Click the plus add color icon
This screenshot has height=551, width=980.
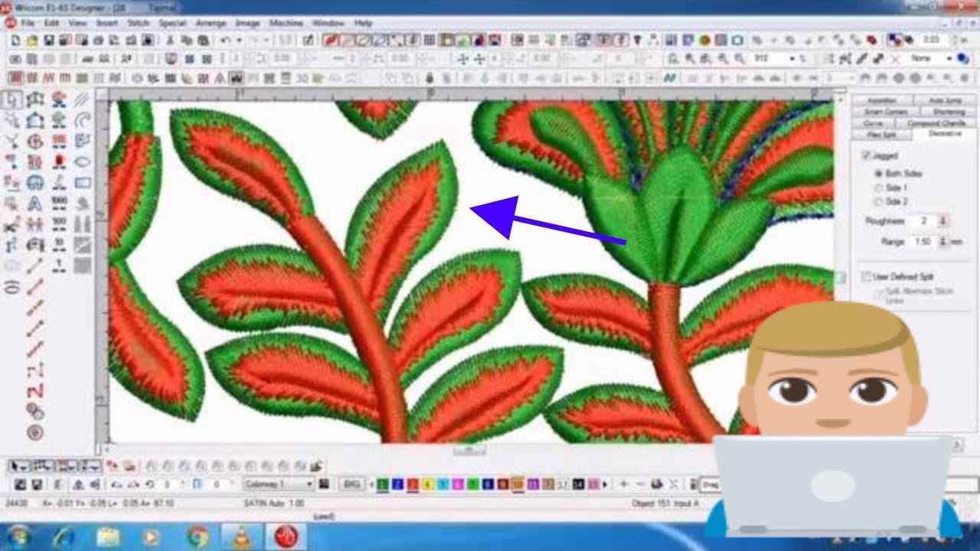623,484
